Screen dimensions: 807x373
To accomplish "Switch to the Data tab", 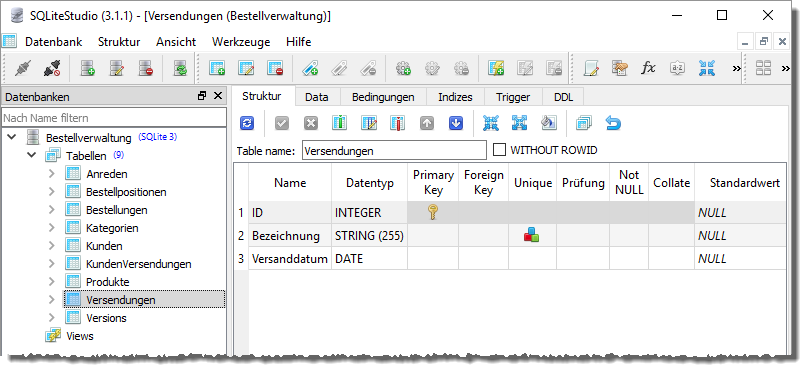I will pyautogui.click(x=316, y=97).
